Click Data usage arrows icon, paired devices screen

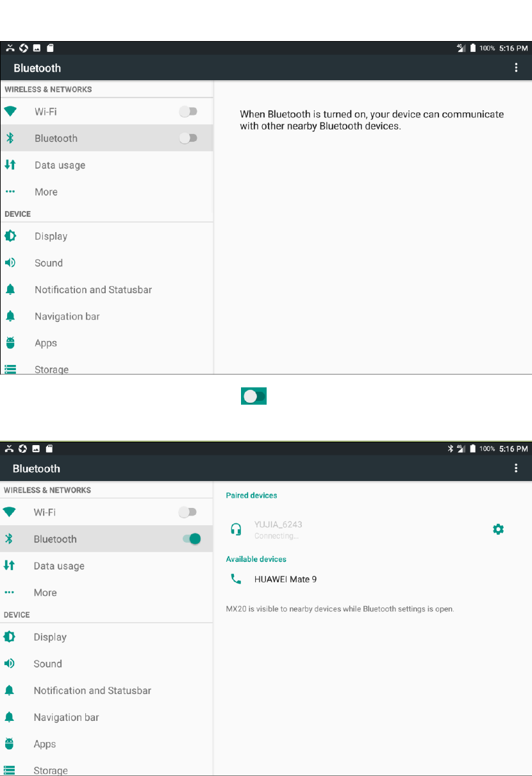click(10, 565)
